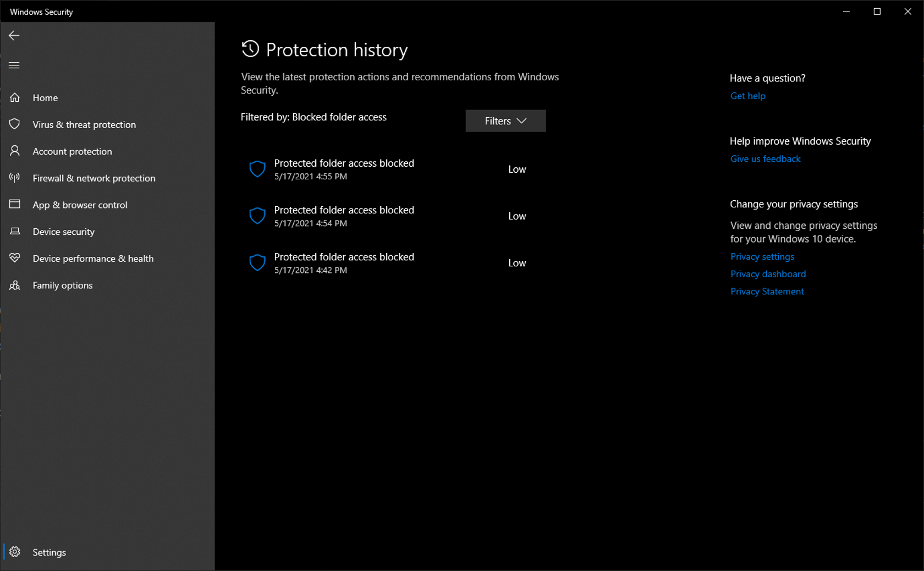This screenshot has height=571, width=924.
Task: Click 'Low' severity of the 4:55 PM event
Action: 517,169
